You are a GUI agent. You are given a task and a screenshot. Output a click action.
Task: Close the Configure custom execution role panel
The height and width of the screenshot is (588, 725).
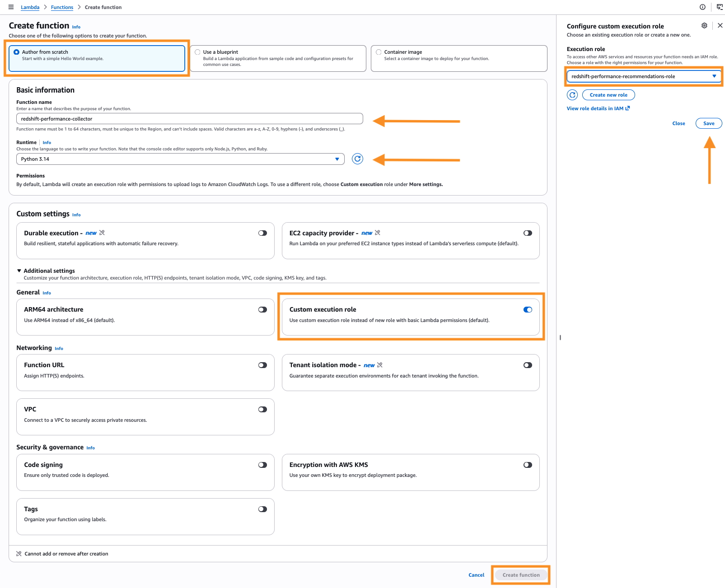pyautogui.click(x=720, y=26)
